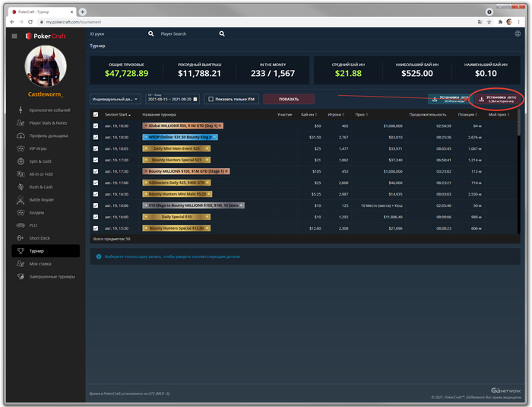This screenshot has height=407, width=532.
Task: Click the $10 Mega to Bounty MILLION$ tournament badge
Action: 193,205
